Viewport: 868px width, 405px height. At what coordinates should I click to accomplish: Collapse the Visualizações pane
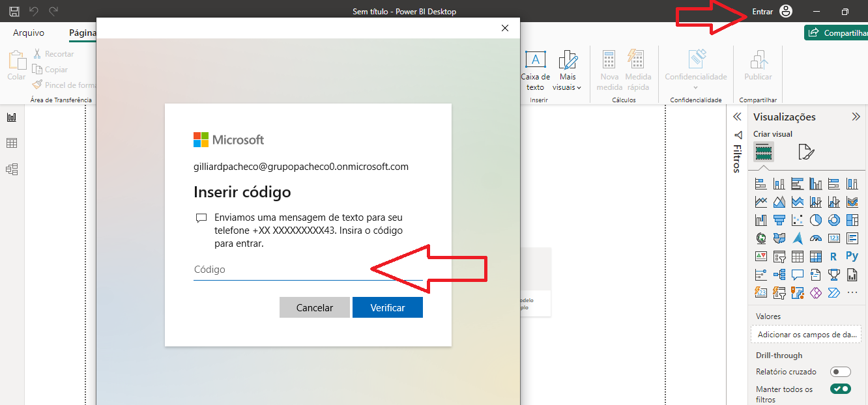point(856,117)
